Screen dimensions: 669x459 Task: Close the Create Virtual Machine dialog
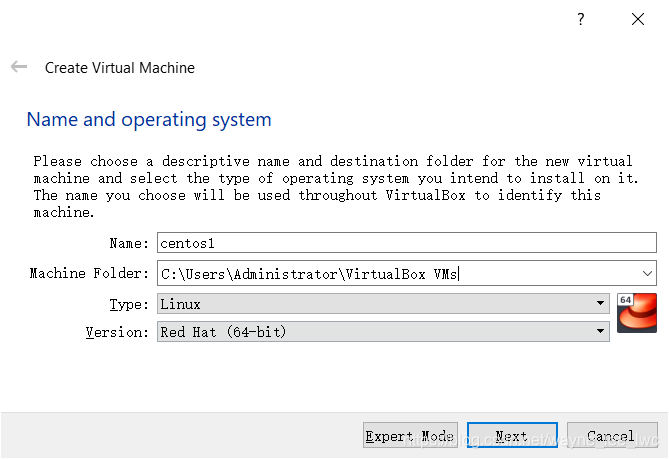click(x=638, y=19)
